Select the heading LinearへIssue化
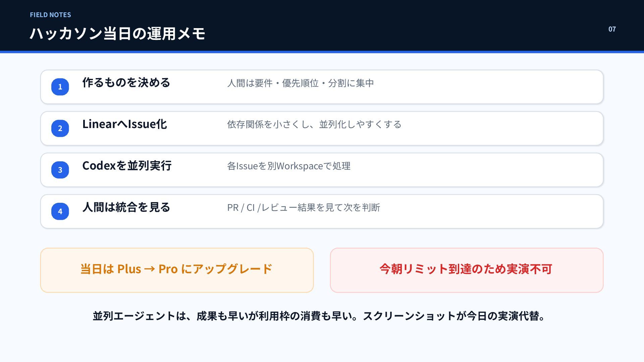Image resolution: width=644 pixels, height=362 pixels. pyautogui.click(x=124, y=124)
